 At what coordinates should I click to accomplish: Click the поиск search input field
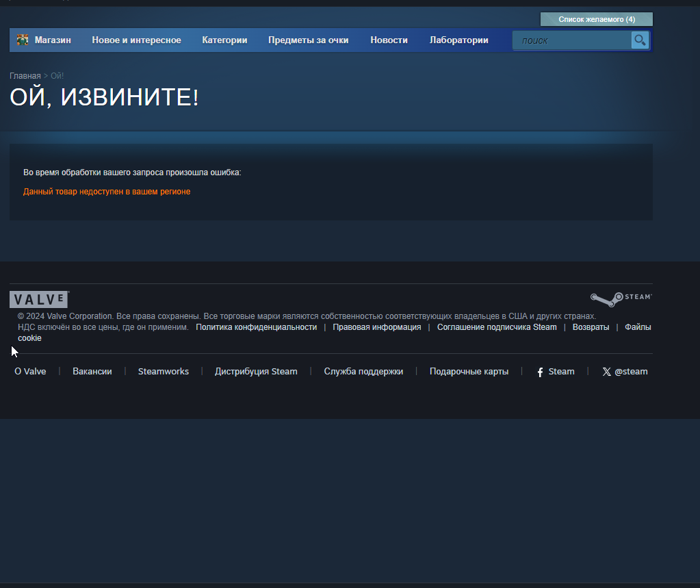[571, 40]
